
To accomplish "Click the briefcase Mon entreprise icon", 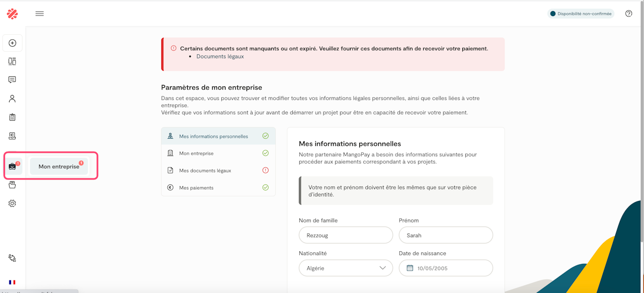I will (13, 166).
